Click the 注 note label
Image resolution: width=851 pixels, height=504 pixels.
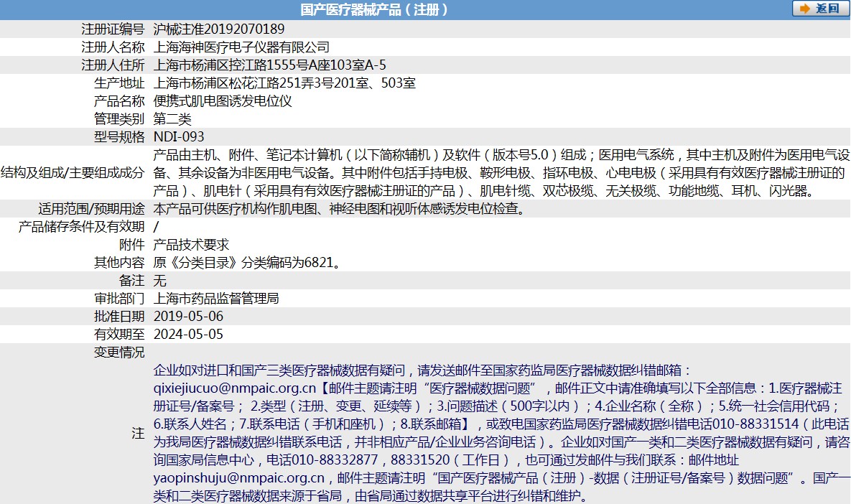139,433
